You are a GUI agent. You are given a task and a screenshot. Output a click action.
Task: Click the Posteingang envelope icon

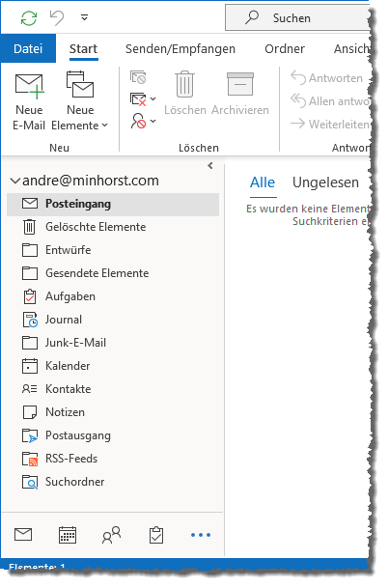30,204
